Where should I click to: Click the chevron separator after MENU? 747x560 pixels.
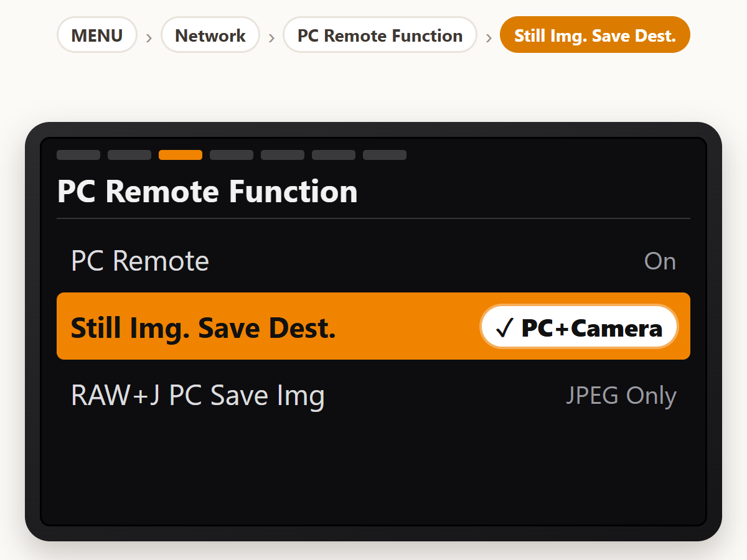click(x=149, y=37)
